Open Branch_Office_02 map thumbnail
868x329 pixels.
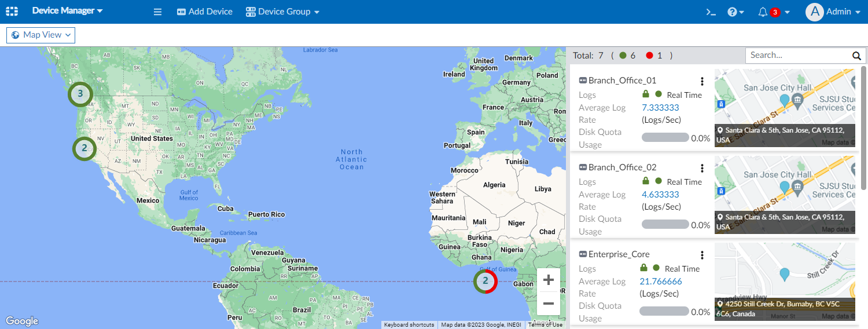point(785,195)
